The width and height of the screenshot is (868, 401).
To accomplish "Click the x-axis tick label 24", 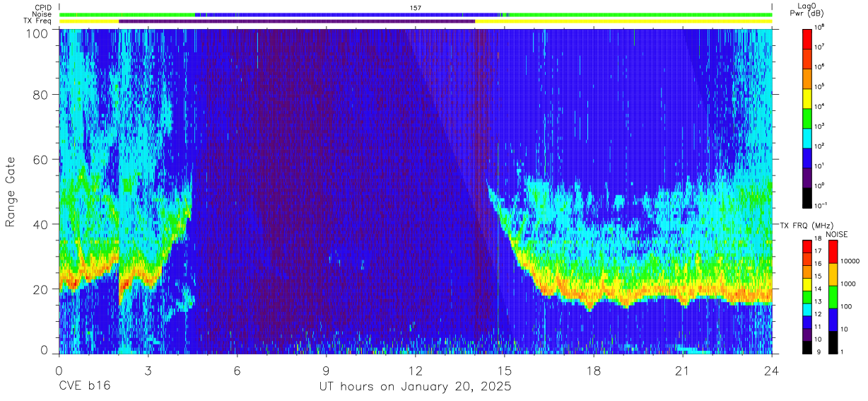I will click(x=772, y=370).
